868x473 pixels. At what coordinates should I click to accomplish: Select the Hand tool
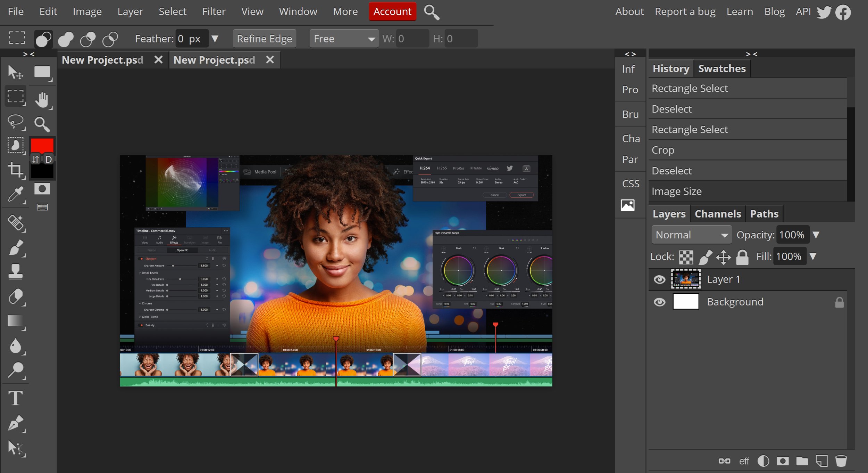(x=42, y=100)
